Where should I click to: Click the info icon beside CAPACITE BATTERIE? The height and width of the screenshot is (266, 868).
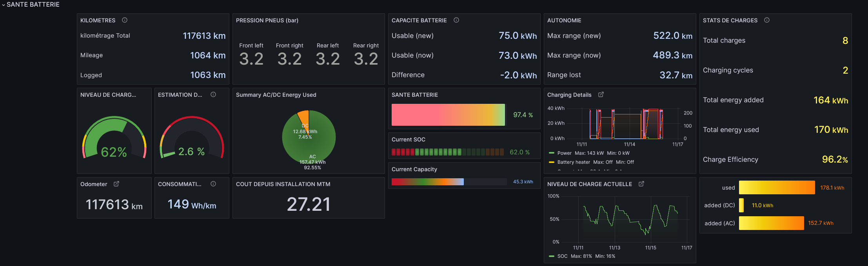point(456,20)
